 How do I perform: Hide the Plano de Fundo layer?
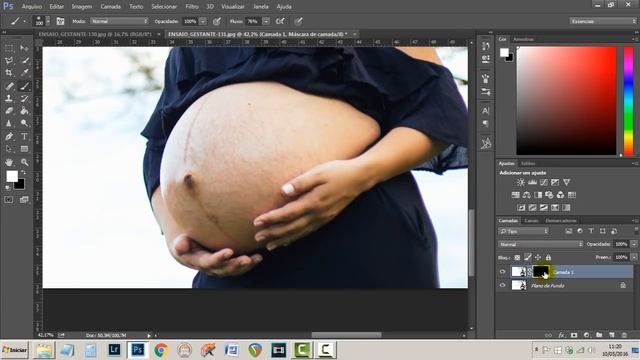pos(502,285)
